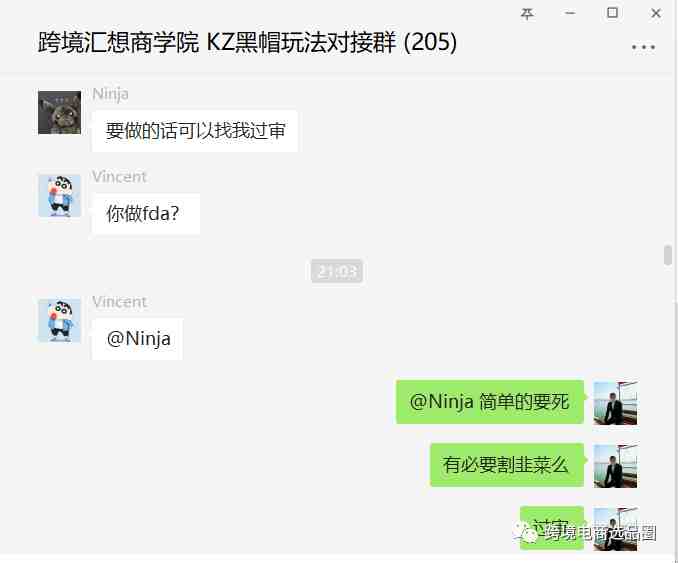
Task: Click the white '@Ninja' message bubble
Action: [x=138, y=339]
